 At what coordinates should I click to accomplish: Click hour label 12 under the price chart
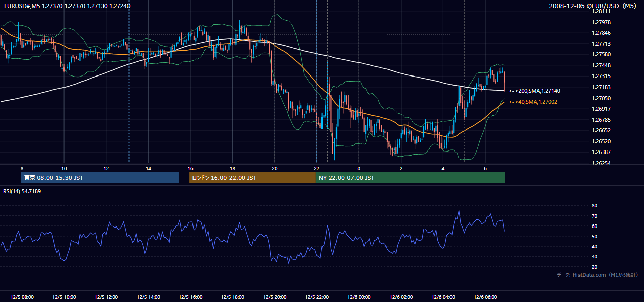(x=106, y=168)
